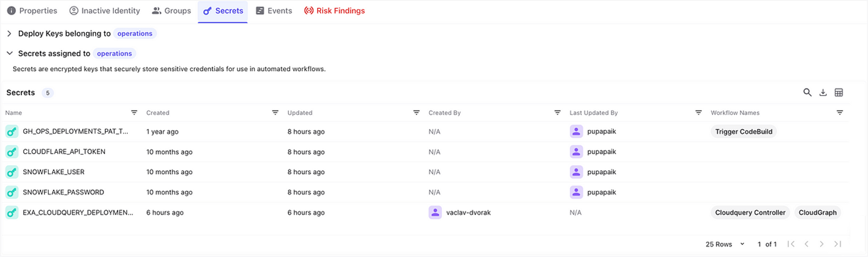Switch to the Events tab

274,11
